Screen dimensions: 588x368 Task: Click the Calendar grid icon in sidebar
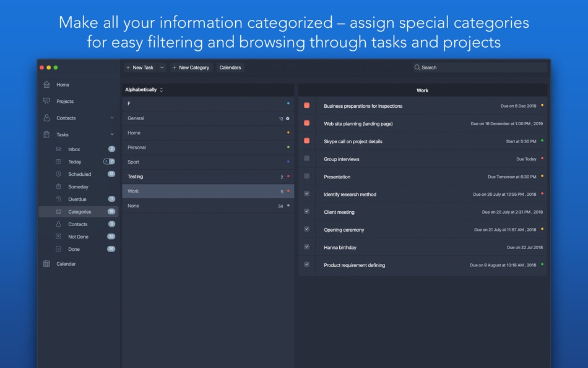[x=46, y=264]
